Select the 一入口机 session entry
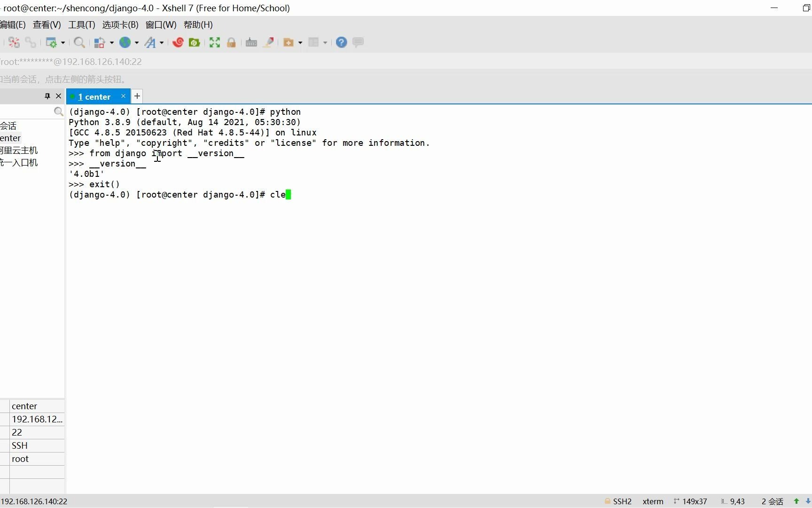This screenshot has height=508, width=812. [x=19, y=162]
